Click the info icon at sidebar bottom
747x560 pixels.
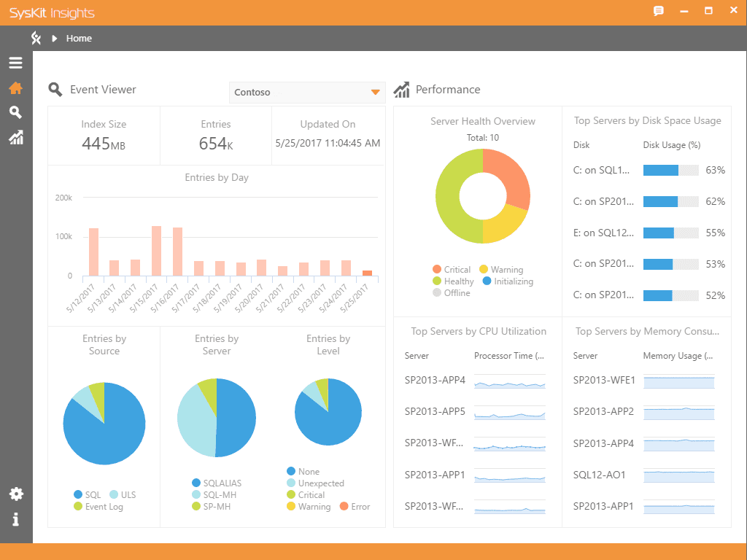coord(15,519)
